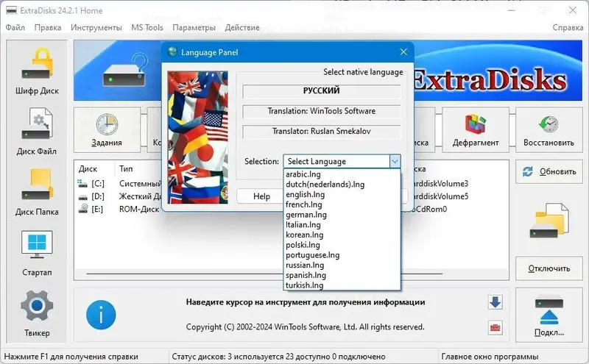Click the Задания clock icon

click(x=107, y=124)
